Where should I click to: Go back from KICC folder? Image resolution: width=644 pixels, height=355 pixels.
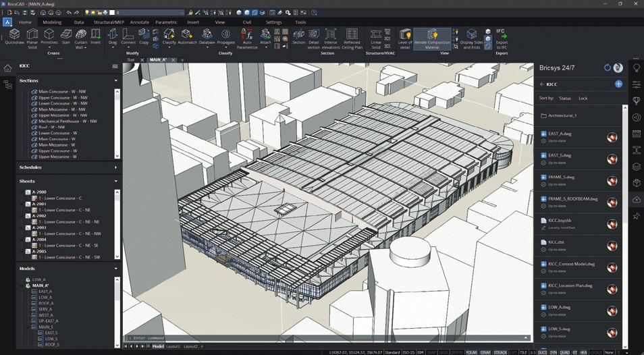[x=542, y=84]
